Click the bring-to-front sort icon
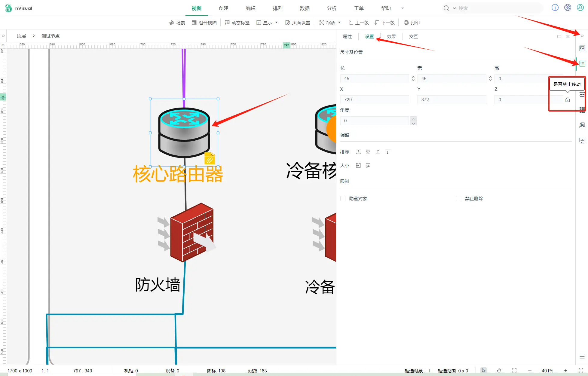Viewport: 588px width, 376px height. [358, 152]
